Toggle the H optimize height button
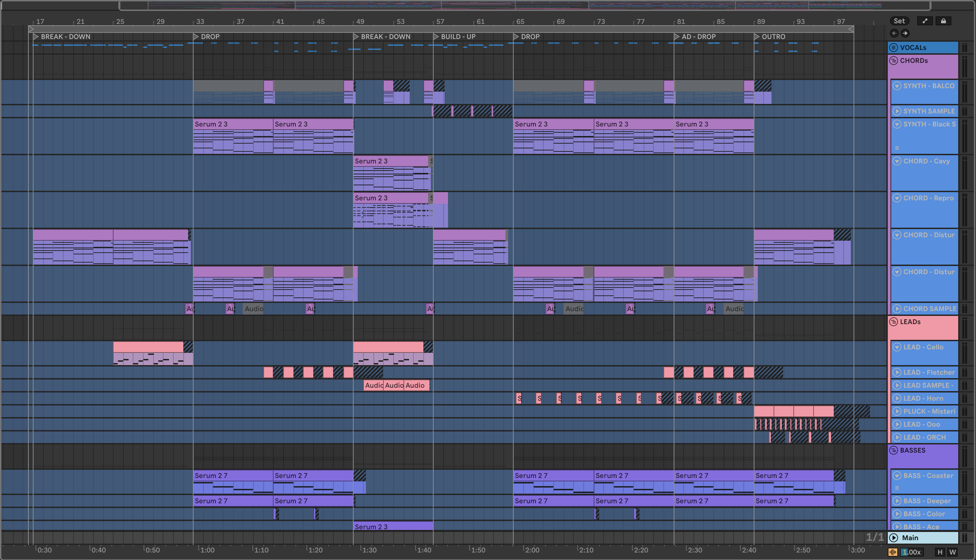The height and width of the screenshot is (560, 976). tap(940, 552)
